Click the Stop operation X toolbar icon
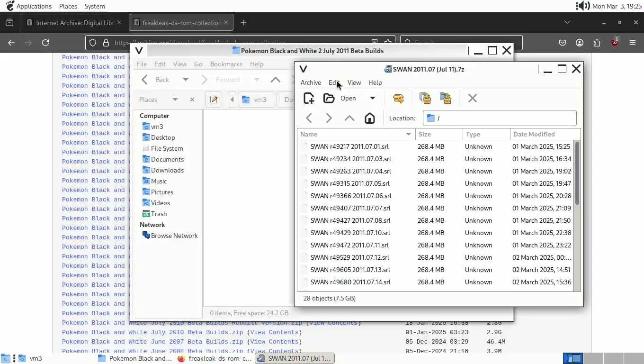Screen dimensions: 644x364 coord(472,98)
